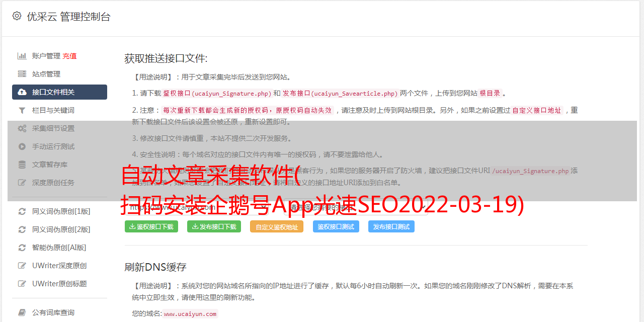Open 公有词库查询 via its book icon
The width and height of the screenshot is (644, 322).
pos(22,312)
